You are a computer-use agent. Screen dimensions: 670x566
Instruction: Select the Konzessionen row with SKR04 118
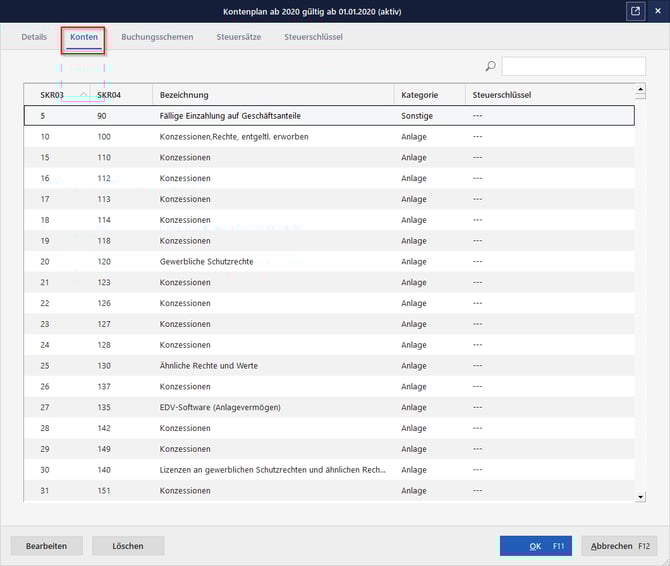click(329, 241)
